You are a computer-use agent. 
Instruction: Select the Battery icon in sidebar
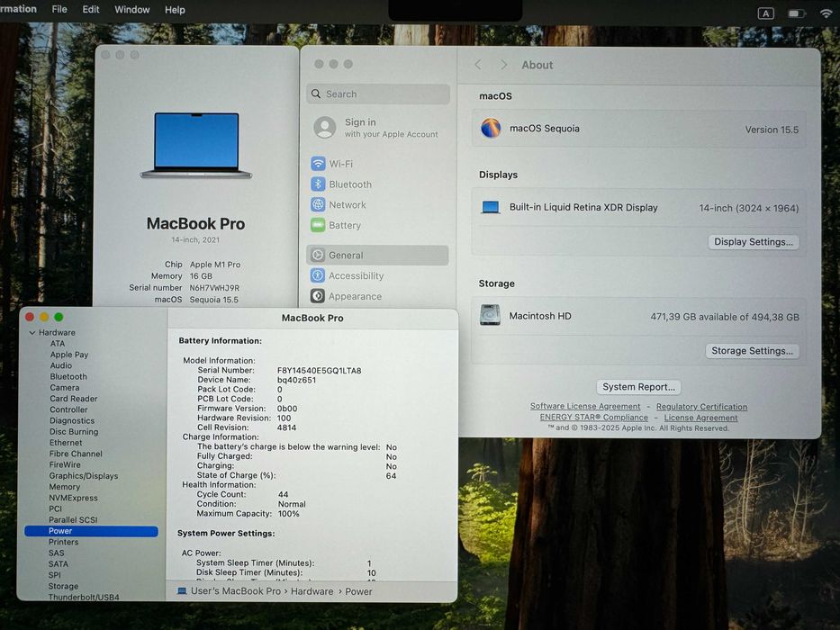(x=318, y=225)
